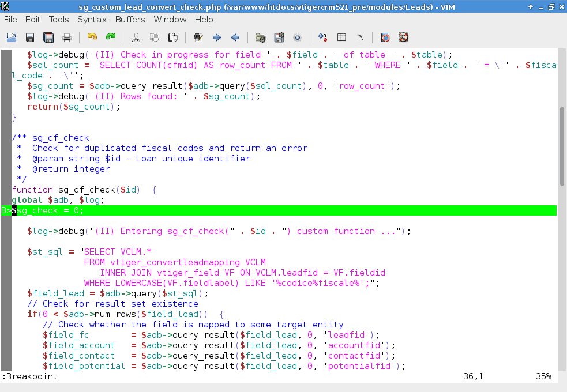
Task: Expand the File menu
Action: 10,19
